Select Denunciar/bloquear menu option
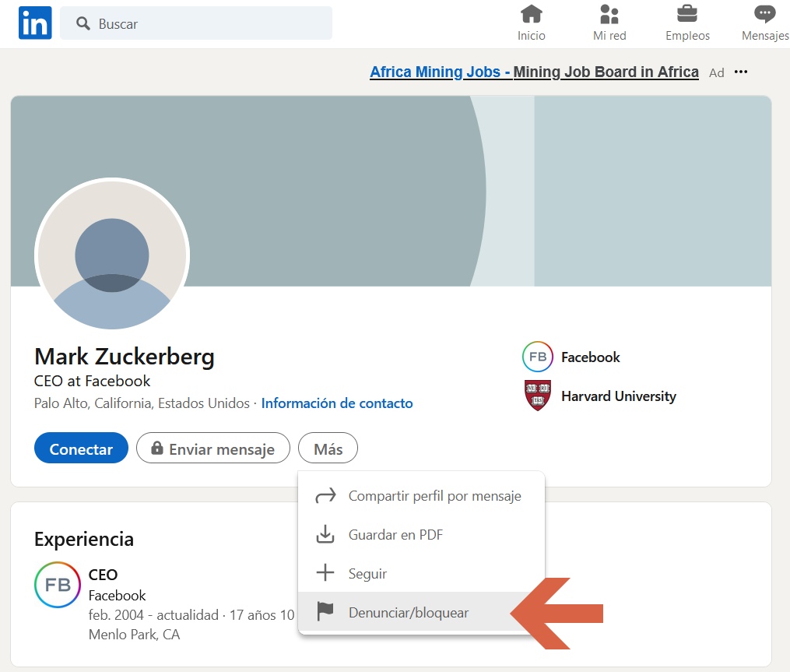The height and width of the screenshot is (672, 790). click(x=421, y=612)
